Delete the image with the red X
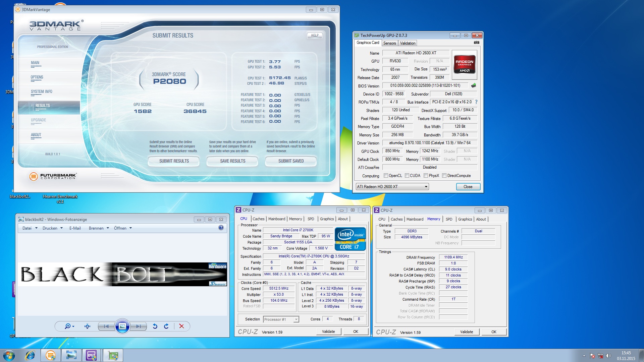644x362 pixels. pos(181,326)
